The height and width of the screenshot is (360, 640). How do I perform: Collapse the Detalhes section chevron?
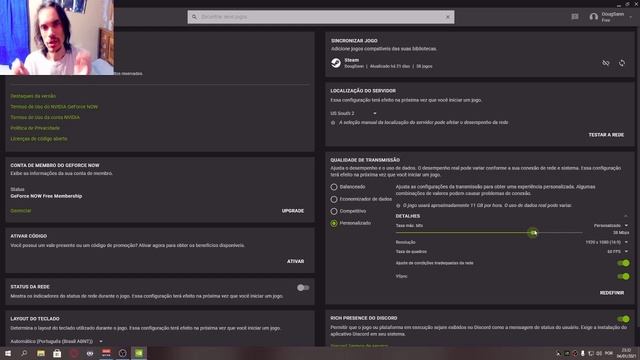point(626,216)
